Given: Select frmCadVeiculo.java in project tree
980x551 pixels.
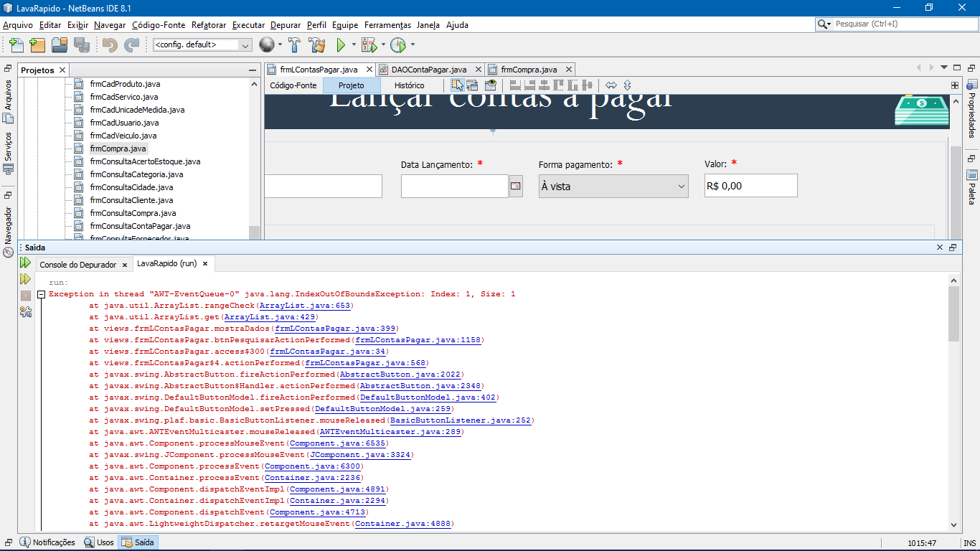Looking at the screenshot, I should pyautogui.click(x=123, y=136).
